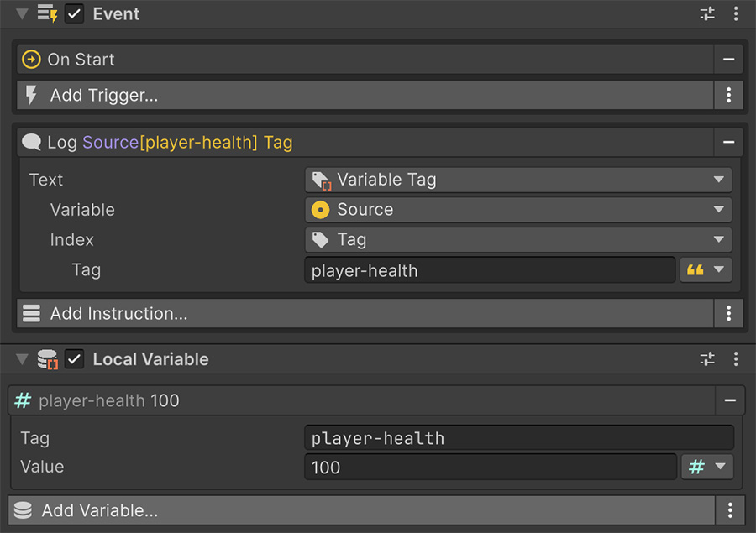Viewport: 756px width, 533px height.
Task: Collapse the Log Source[player-health] Tag header
Action: pos(365,142)
